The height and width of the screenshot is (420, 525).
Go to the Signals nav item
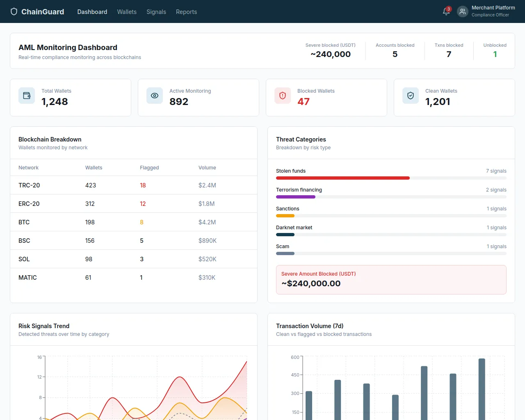[156, 12]
